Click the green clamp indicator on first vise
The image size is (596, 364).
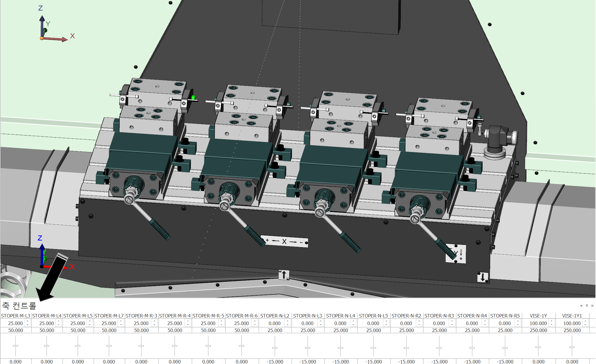coord(193,98)
